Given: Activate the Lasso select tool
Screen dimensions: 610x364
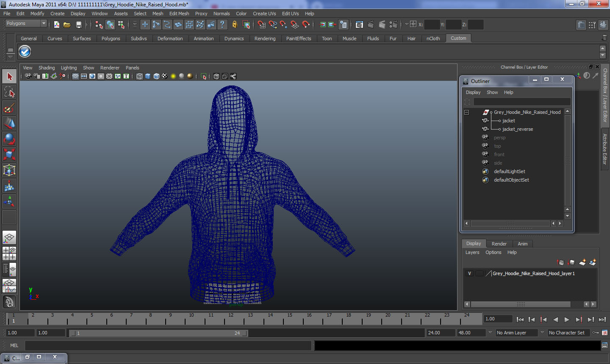Looking at the screenshot, I should coord(9,92).
